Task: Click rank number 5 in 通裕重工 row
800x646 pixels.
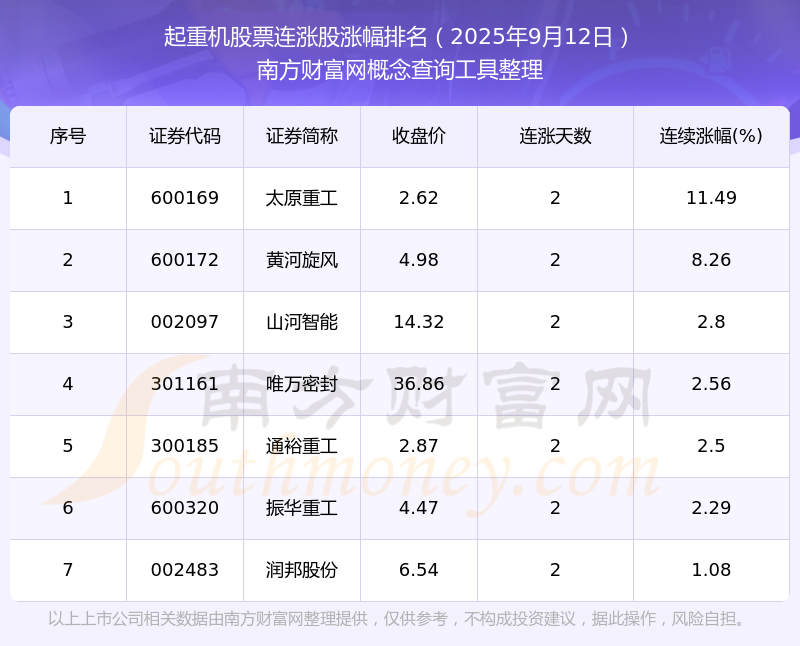Action: [68, 446]
